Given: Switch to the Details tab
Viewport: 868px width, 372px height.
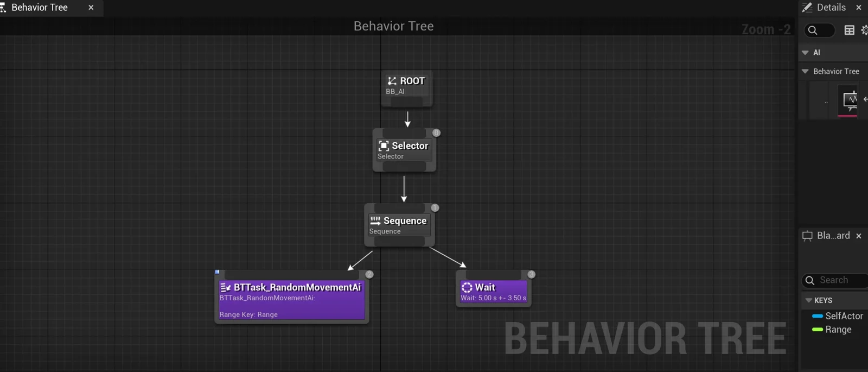Looking at the screenshot, I should pyautogui.click(x=831, y=8).
